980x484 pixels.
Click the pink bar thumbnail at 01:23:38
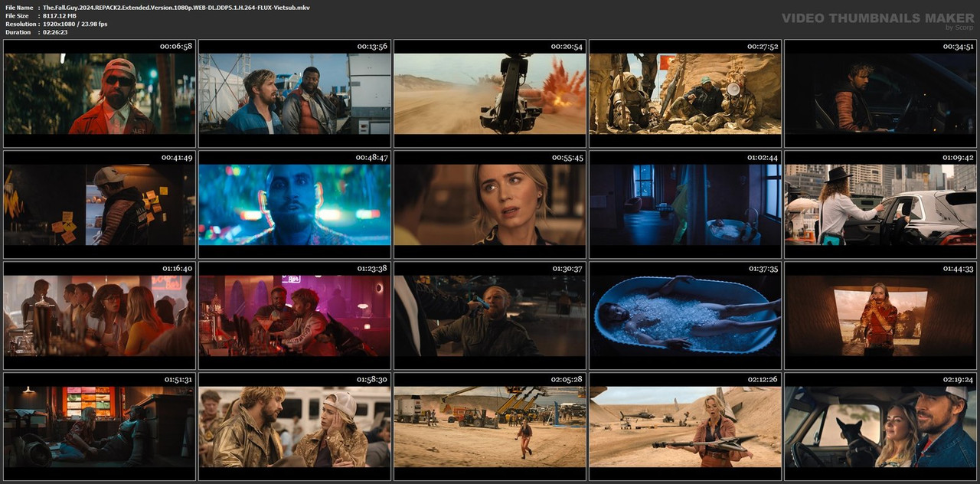(295, 315)
